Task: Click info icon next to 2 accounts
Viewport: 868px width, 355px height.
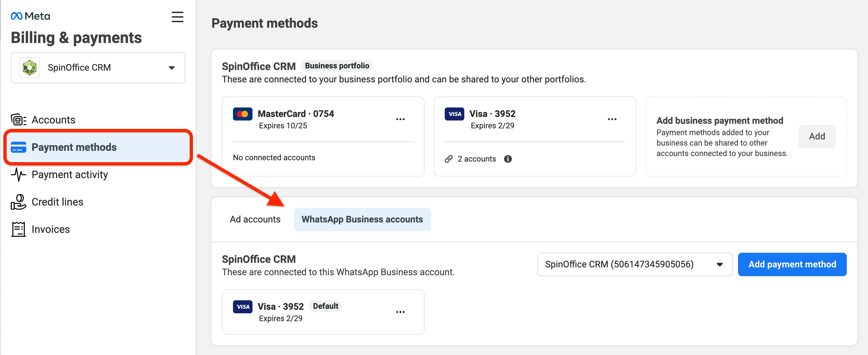Action: (507, 159)
